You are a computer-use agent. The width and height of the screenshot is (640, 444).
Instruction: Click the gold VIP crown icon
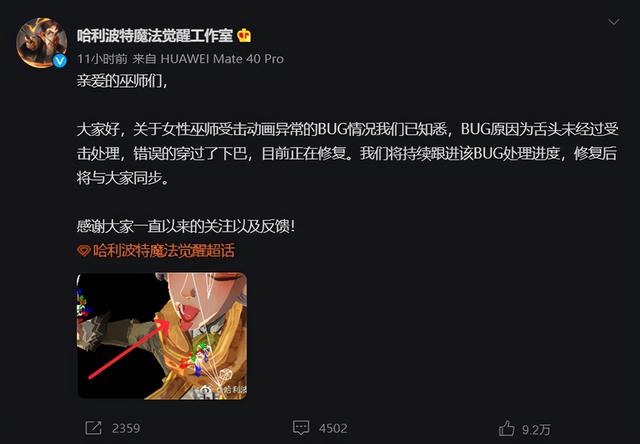pyautogui.click(x=244, y=36)
